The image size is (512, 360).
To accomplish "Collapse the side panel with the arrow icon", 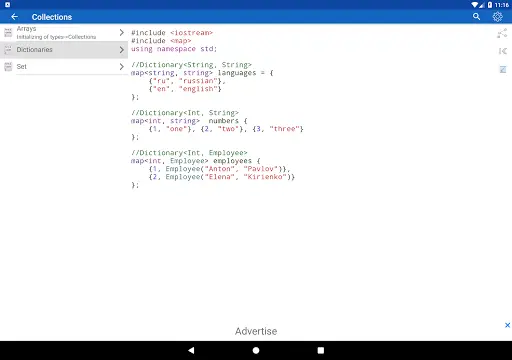I will click(503, 51).
